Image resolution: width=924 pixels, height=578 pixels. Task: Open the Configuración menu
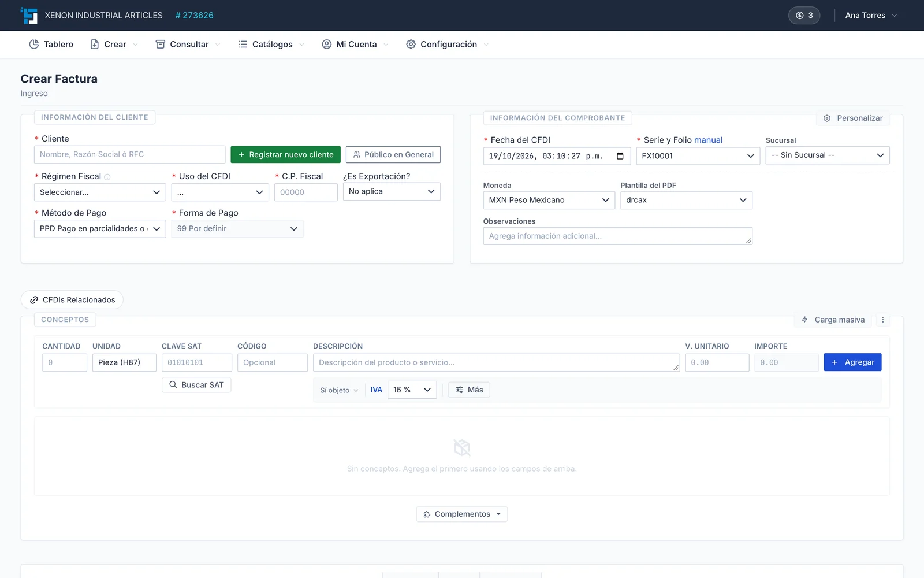click(x=448, y=45)
